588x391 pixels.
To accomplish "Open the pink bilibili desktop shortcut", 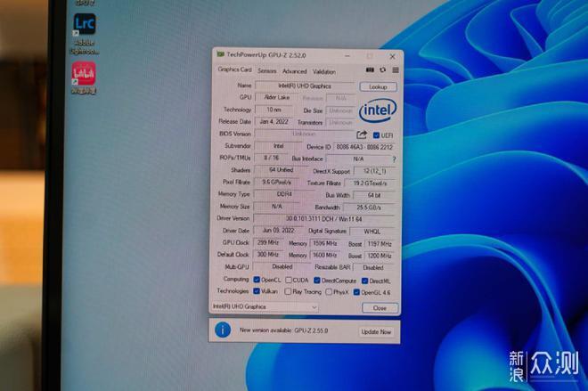I will (x=84, y=73).
